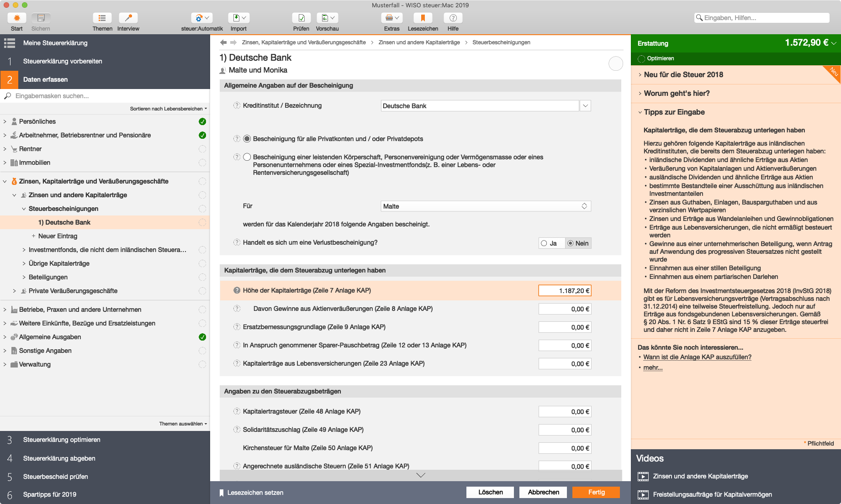Click help icon for Kapitalertragsteuer Zeile 48

tap(237, 411)
